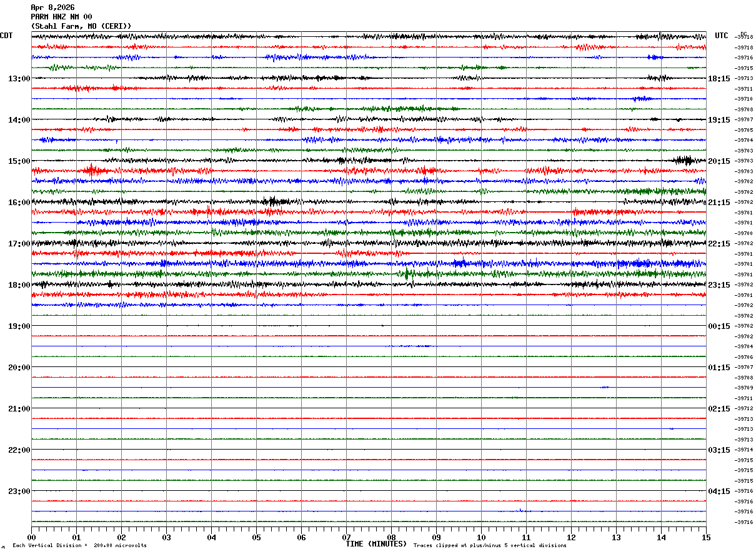Click the 16:00 CDT time label
Screen dimensions: 756x554
19,203
